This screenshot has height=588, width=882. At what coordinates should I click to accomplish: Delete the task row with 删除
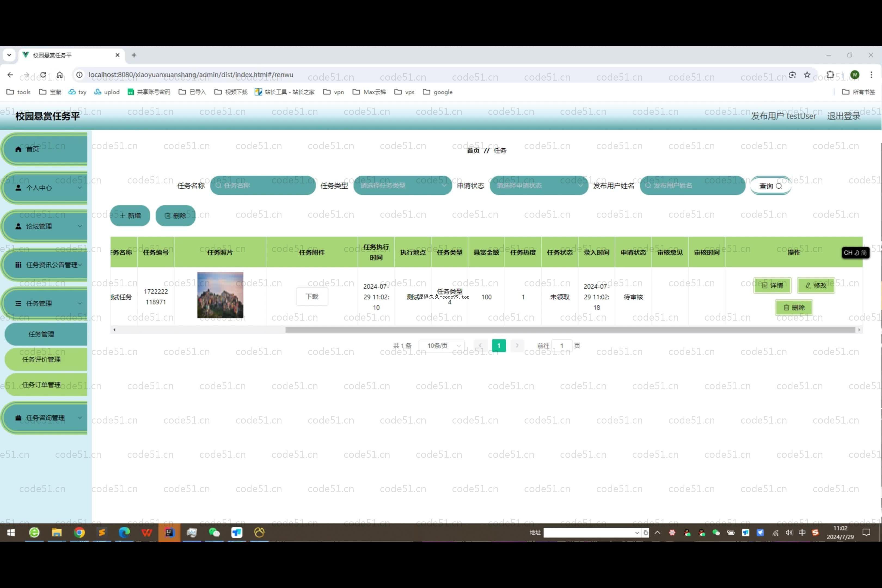point(794,308)
